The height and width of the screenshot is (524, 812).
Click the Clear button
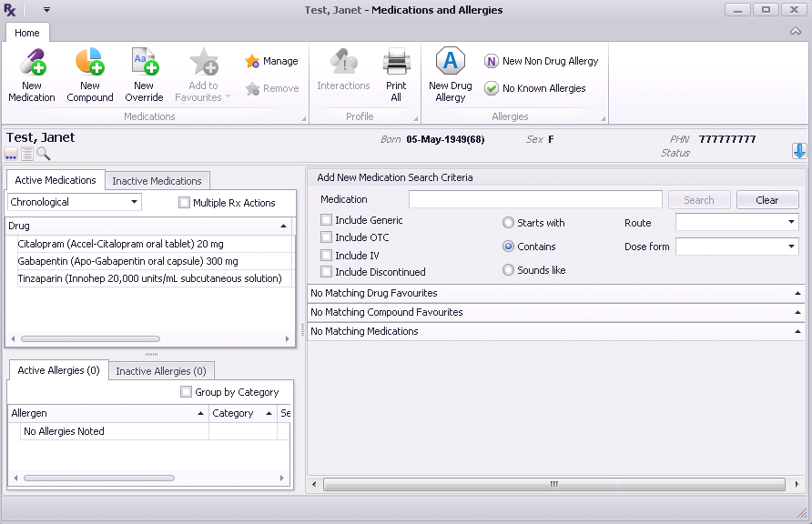pyautogui.click(x=767, y=200)
